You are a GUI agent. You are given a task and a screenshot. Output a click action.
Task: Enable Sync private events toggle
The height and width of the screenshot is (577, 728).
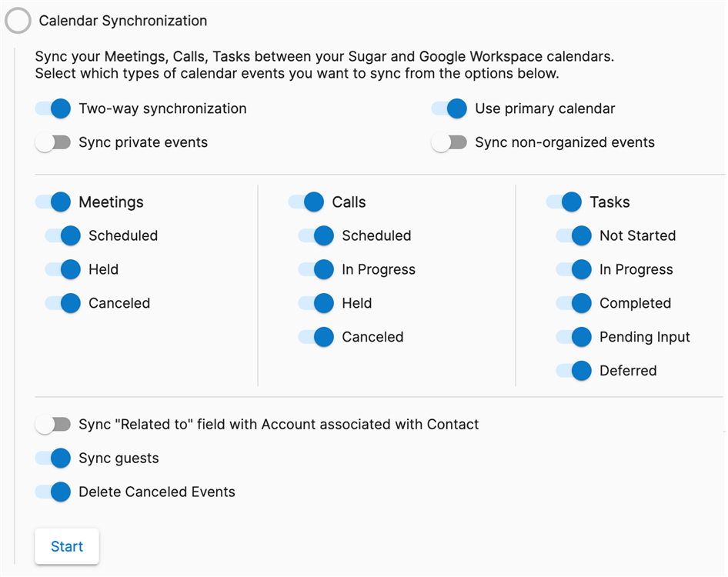pyautogui.click(x=53, y=142)
